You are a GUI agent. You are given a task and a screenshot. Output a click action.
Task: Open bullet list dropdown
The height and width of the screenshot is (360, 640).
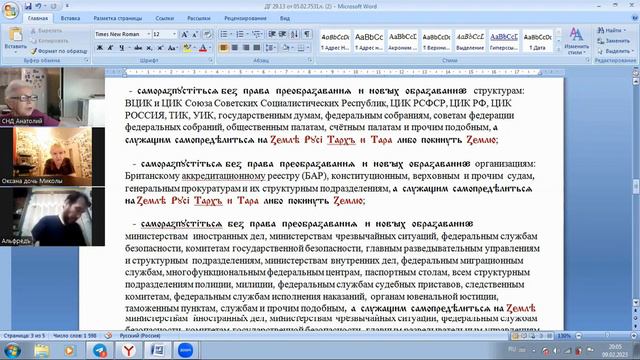point(230,34)
